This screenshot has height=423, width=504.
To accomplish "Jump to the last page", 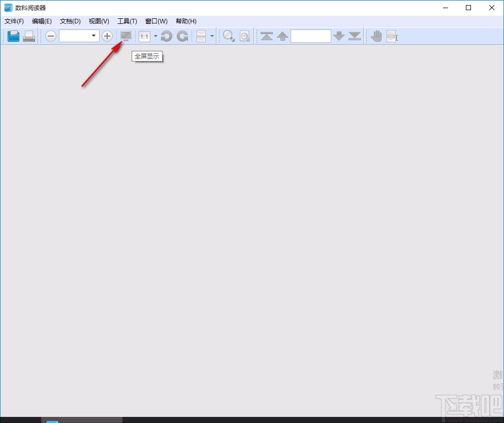I will click(x=355, y=36).
